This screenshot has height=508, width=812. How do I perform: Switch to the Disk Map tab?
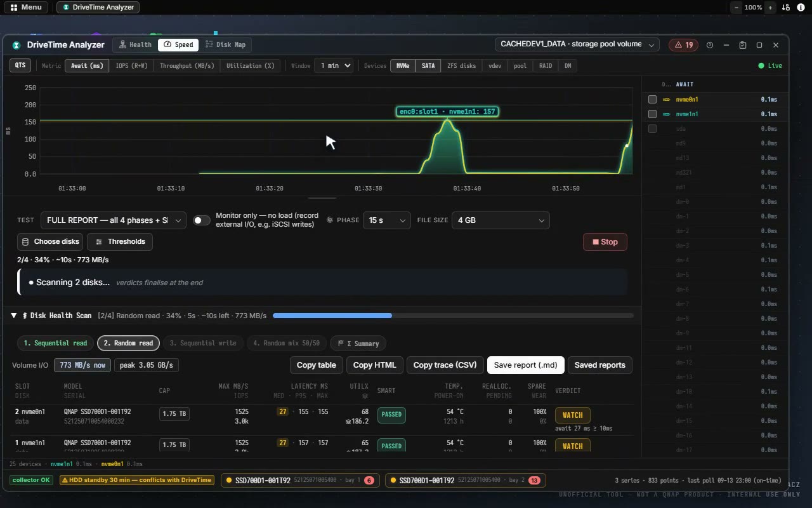[x=225, y=45]
